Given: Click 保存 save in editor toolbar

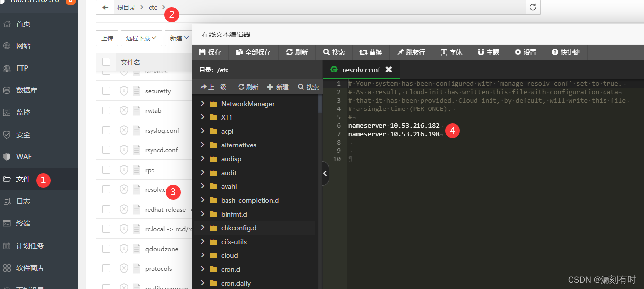Looking at the screenshot, I should tap(210, 52).
